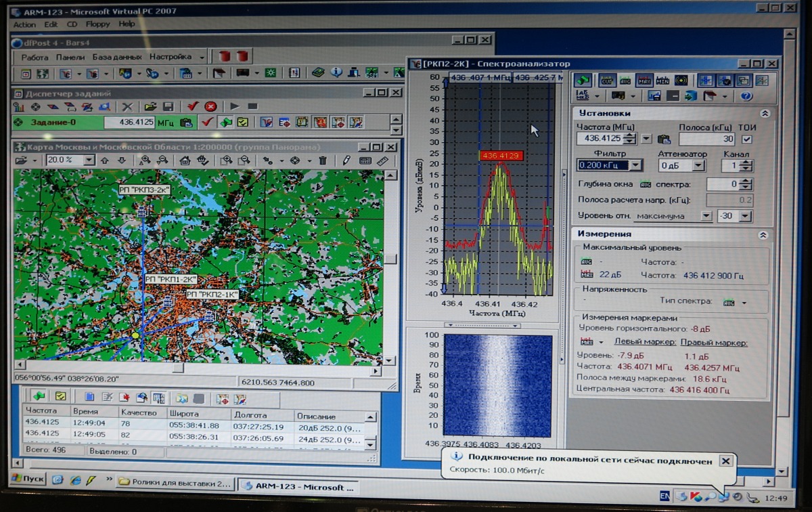Viewport: 812px width, 512px height.
Task: Open the Настройка menu
Action: point(171,58)
